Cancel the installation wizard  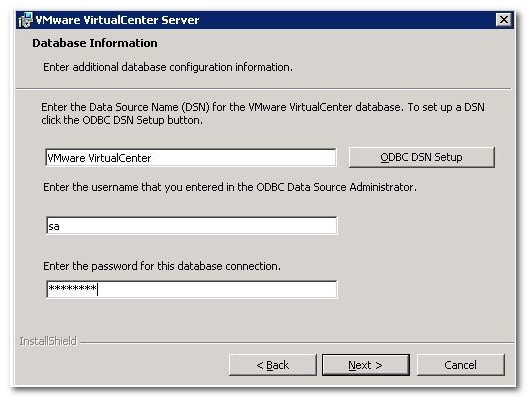click(460, 365)
